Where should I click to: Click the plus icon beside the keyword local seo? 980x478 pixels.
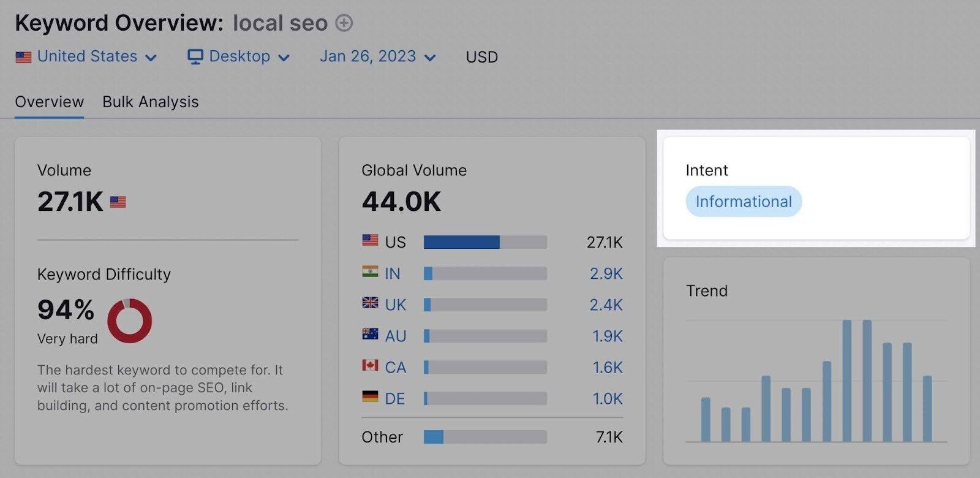(x=344, y=23)
